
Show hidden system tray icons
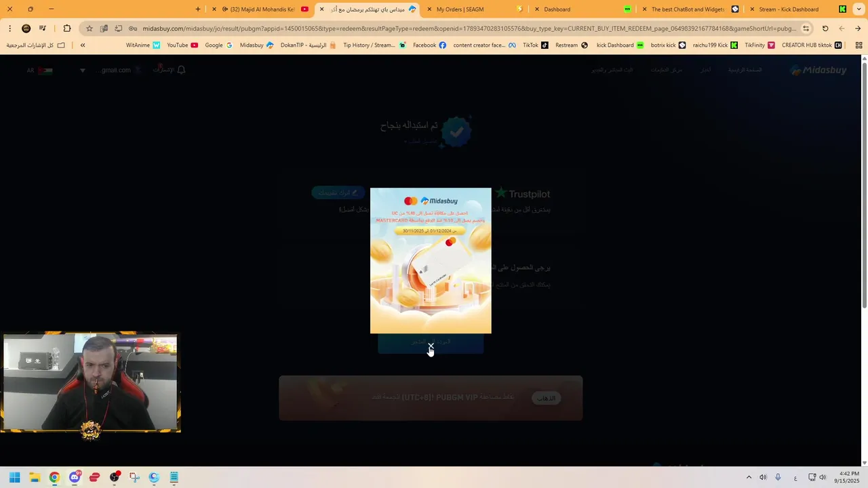click(749, 477)
